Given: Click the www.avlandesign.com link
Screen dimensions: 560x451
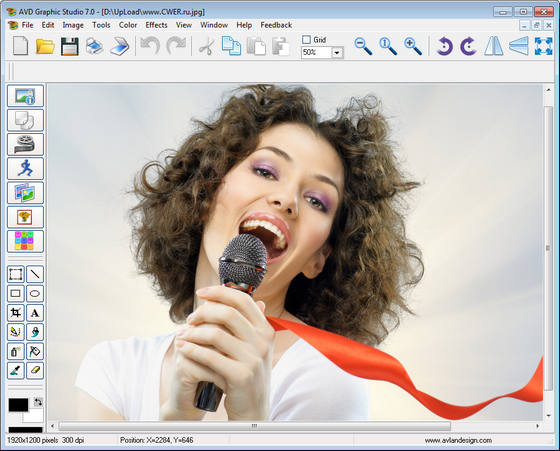Looking at the screenshot, I should 458,440.
